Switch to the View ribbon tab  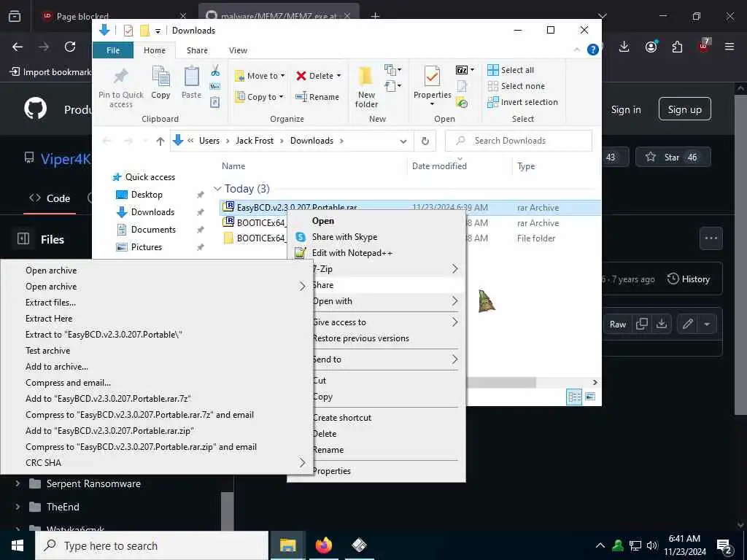[x=238, y=50]
